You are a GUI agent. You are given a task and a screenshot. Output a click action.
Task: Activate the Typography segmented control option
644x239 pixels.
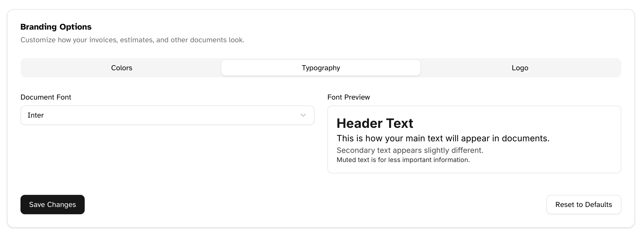(321, 68)
